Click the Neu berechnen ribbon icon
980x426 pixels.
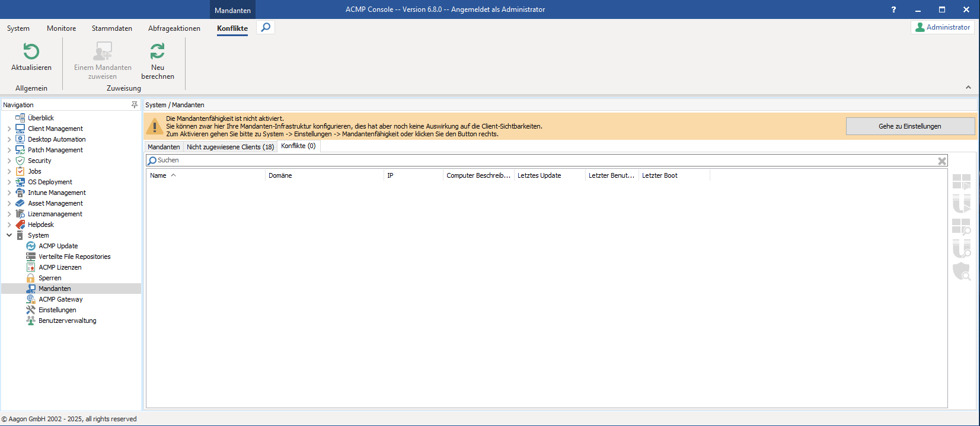coord(157,52)
